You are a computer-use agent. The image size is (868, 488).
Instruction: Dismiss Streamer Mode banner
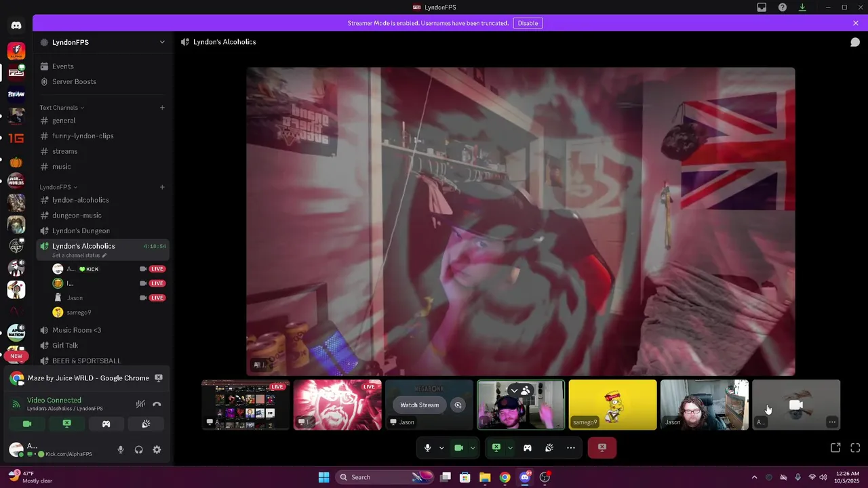click(856, 23)
